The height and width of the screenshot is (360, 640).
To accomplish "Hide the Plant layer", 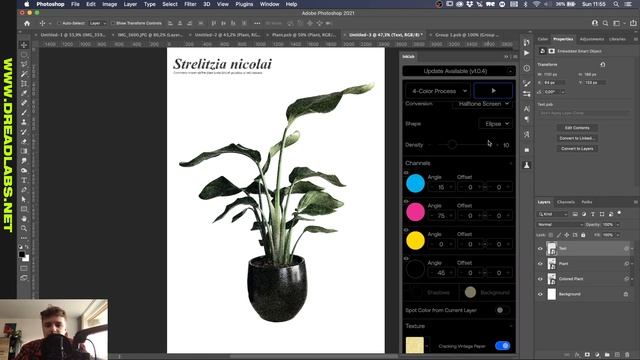I will click(540, 264).
